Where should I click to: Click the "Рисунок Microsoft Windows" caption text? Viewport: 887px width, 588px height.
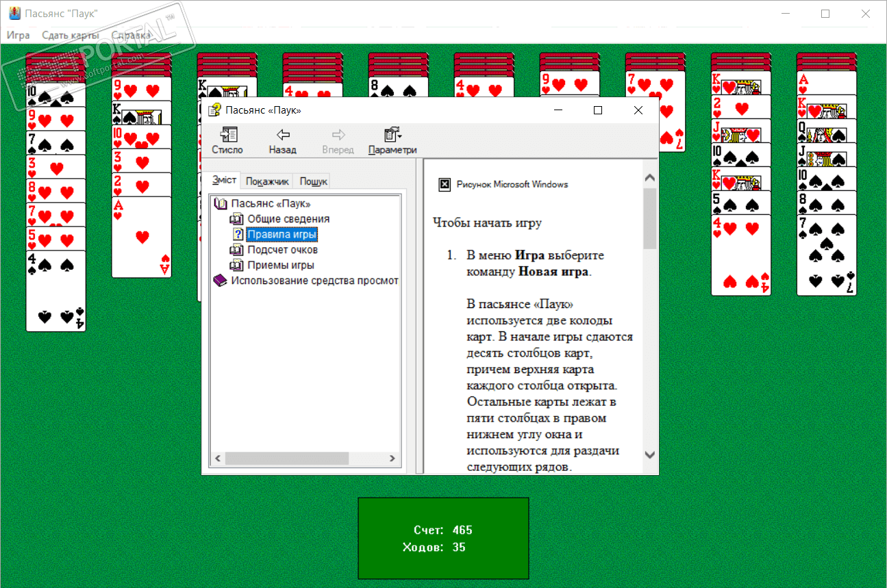coord(512,184)
